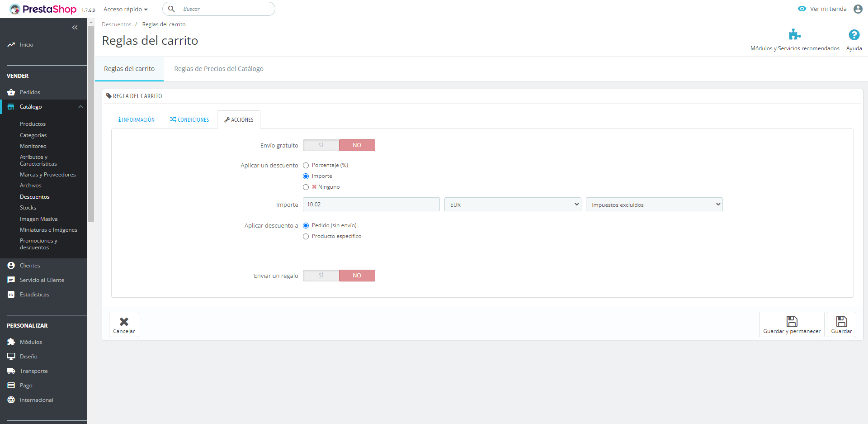Open the Impuestos excluidos dropdown
Image resolution: width=868 pixels, height=424 pixels.
point(654,205)
